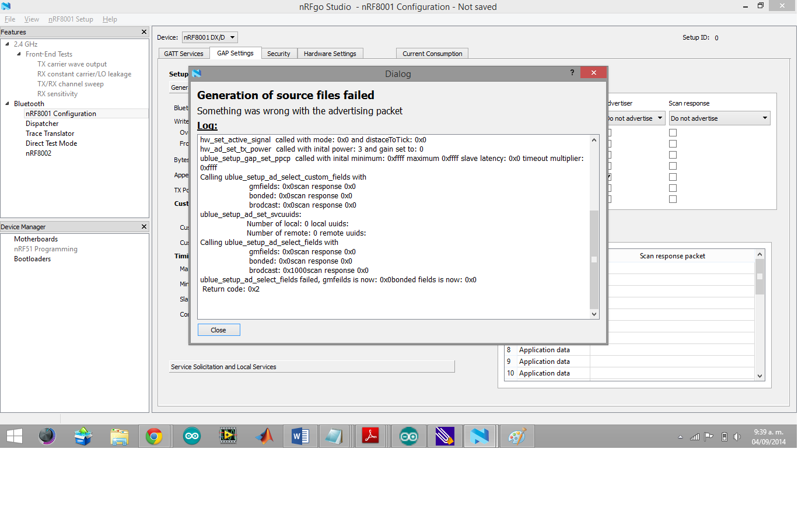812x526 pixels.
Task: Select Motherboards in Device Manager
Action: [x=36, y=239]
